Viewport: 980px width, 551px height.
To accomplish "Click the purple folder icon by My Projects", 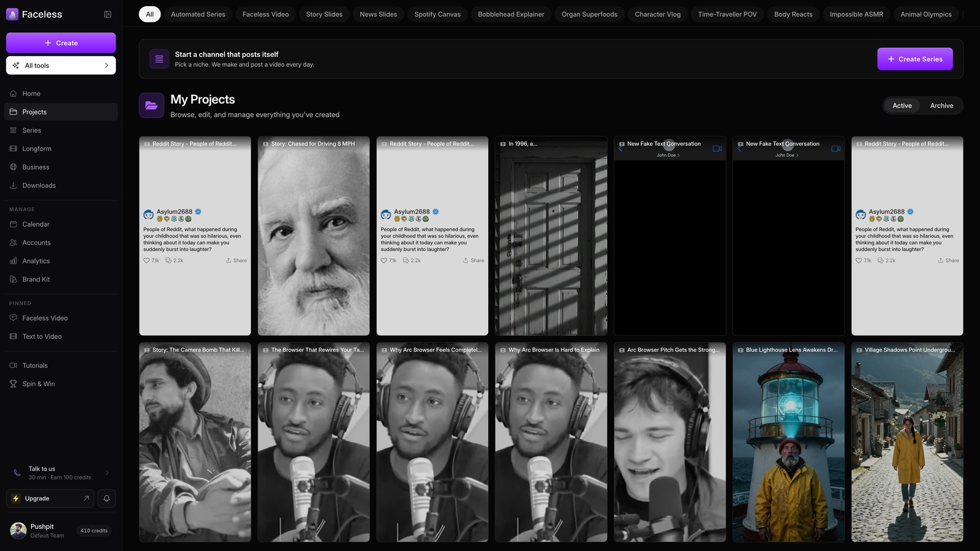I will coord(151,105).
